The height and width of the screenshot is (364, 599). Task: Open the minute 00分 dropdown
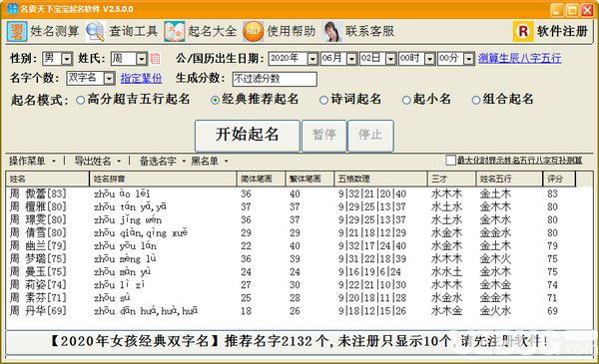click(x=469, y=59)
